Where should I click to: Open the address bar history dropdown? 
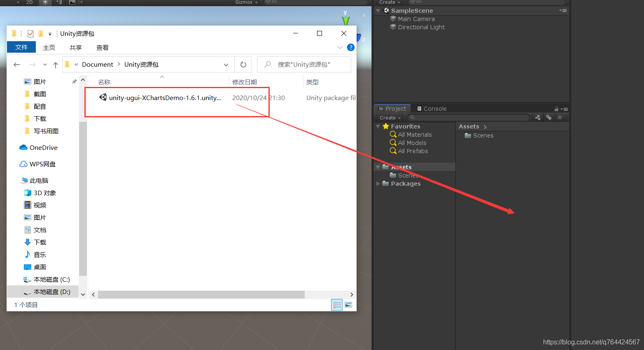coord(226,65)
